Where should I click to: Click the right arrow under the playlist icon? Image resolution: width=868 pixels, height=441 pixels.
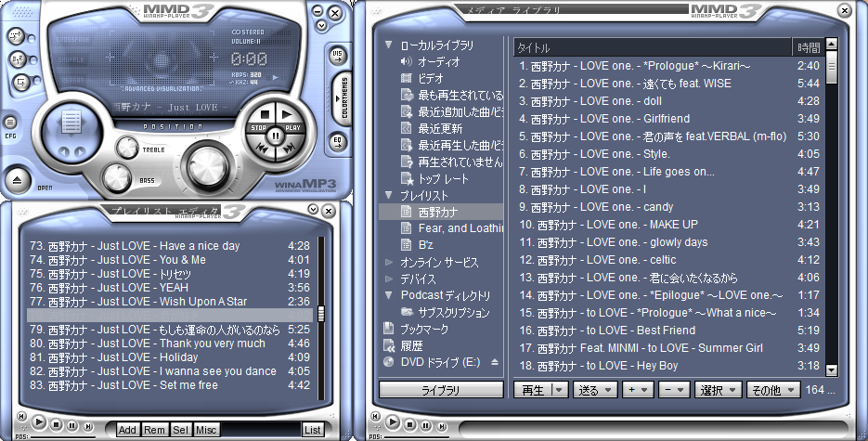(80, 151)
